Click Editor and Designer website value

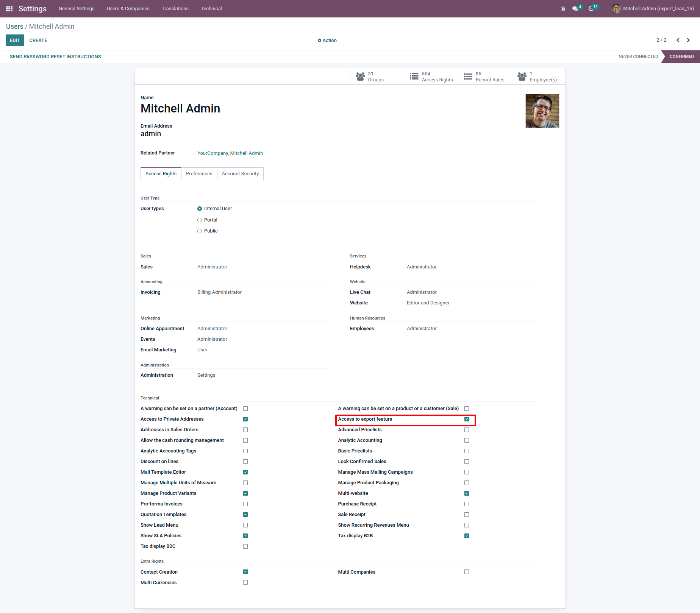pos(428,303)
